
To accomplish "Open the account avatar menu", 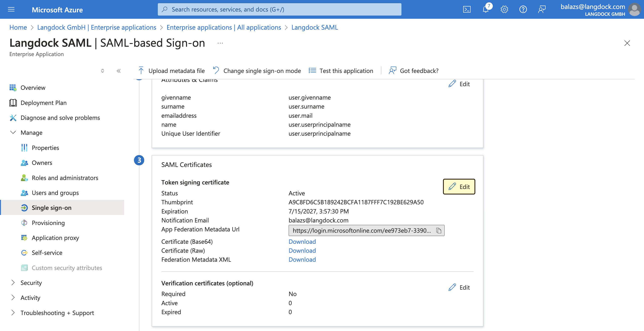I will [634, 10].
